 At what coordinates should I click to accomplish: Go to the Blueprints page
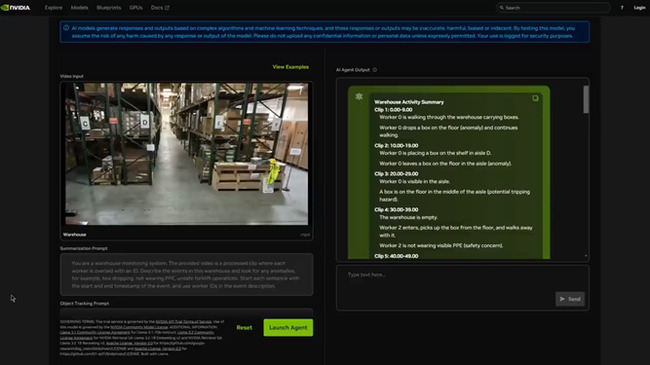click(x=109, y=7)
